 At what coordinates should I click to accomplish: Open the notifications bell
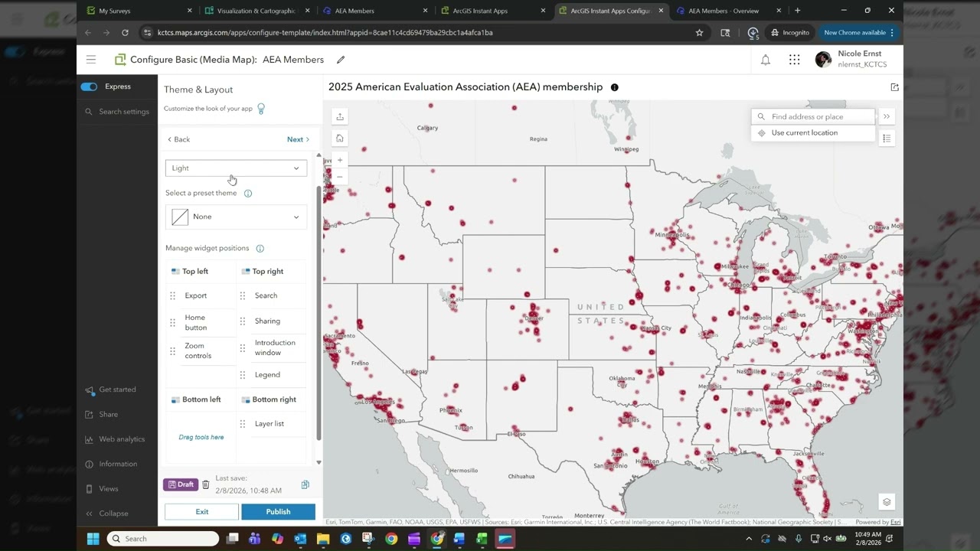(x=765, y=60)
